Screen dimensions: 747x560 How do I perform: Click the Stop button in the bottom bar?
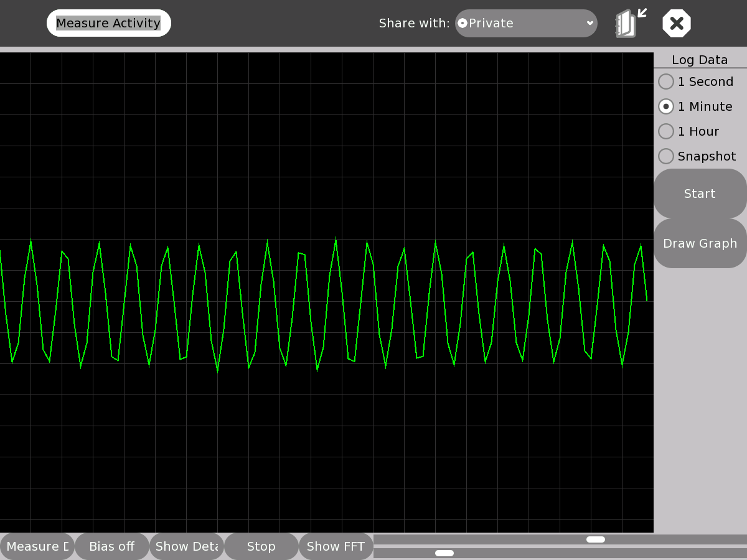tap(261, 546)
